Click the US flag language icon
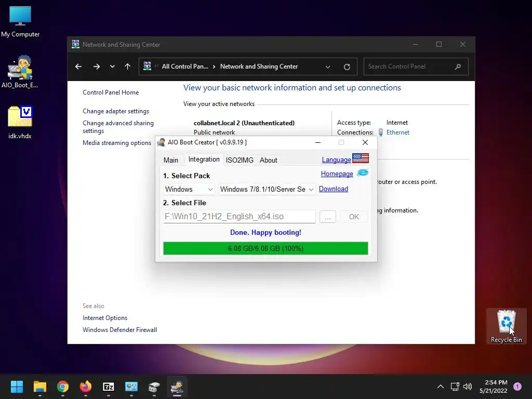The image size is (532, 399). [x=361, y=158]
